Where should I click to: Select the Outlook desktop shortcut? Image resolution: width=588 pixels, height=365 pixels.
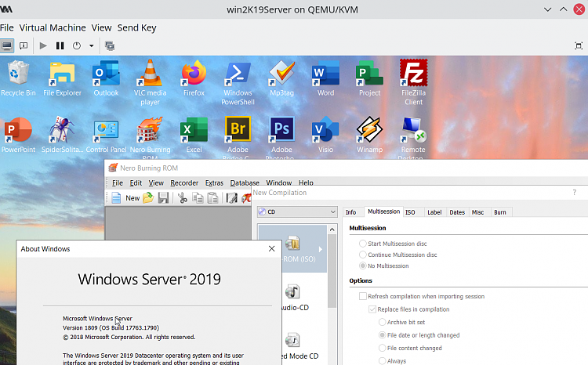(106, 78)
